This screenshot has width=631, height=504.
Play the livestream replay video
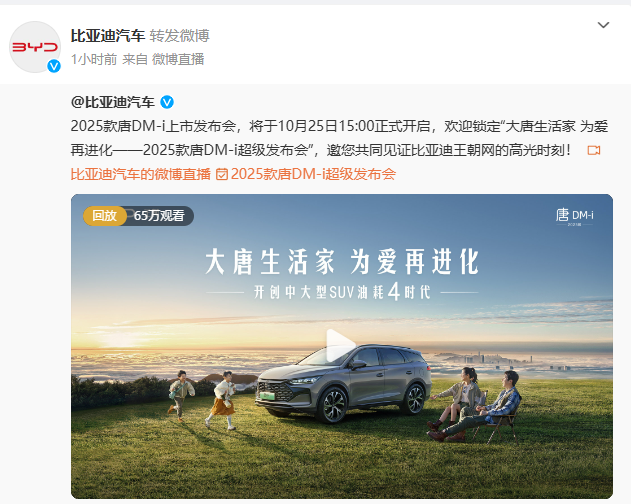(x=341, y=345)
